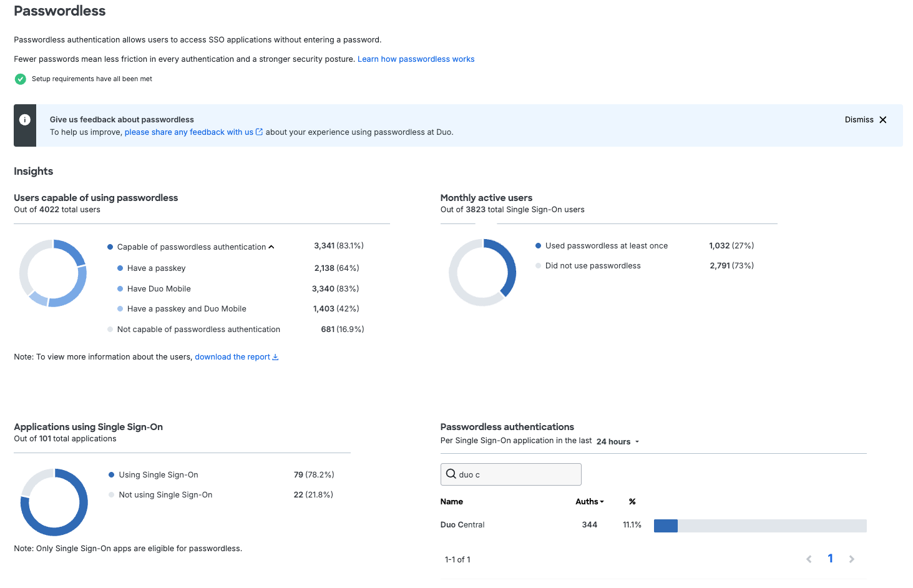The height and width of the screenshot is (588, 913).
Task: Click 3,341 (83.1%) capable users value
Action: tap(339, 246)
